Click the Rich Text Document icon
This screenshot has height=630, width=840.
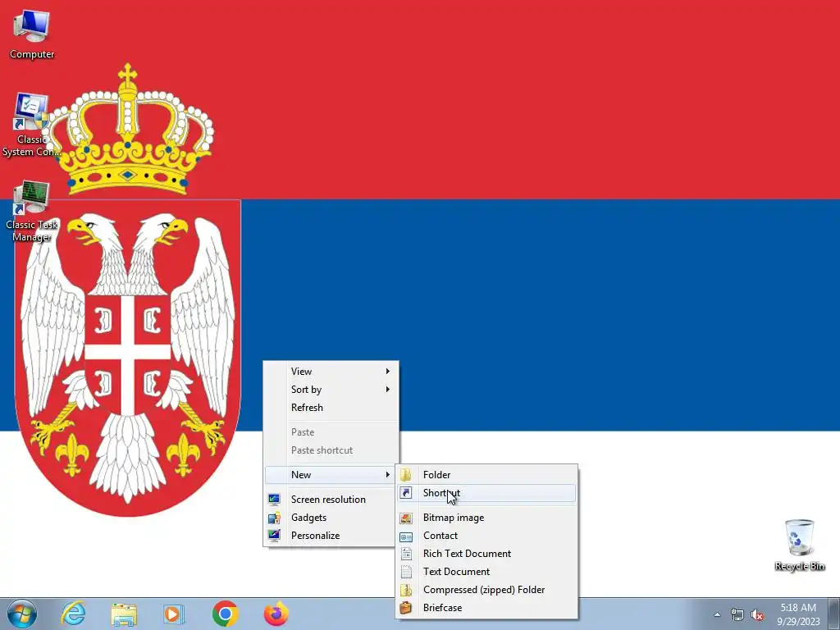click(406, 554)
